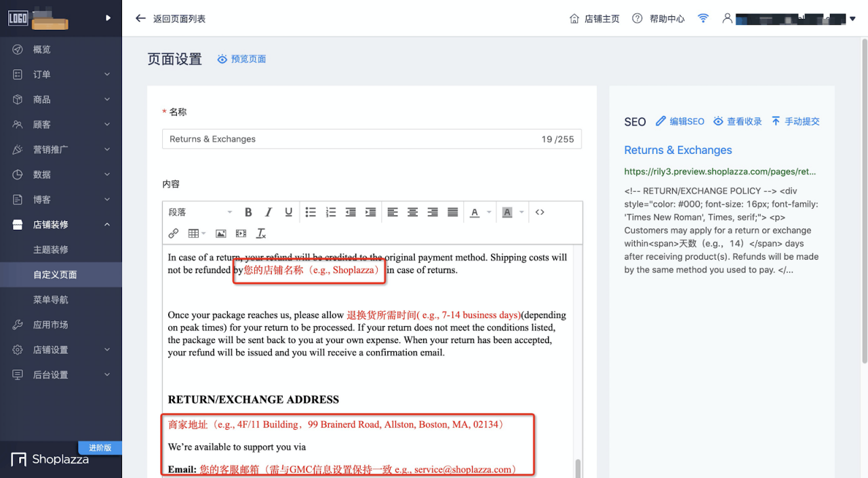Screen dimensions: 868x478
Task: Justify the text alignment
Action: tap(453, 212)
